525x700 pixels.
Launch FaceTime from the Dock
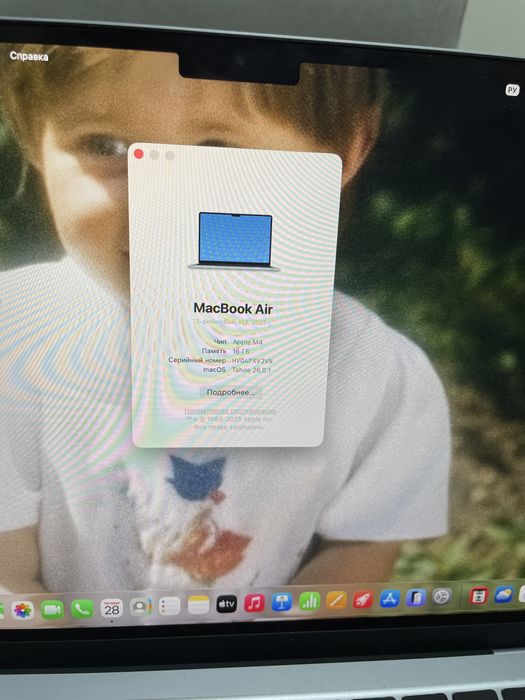tap(52, 609)
